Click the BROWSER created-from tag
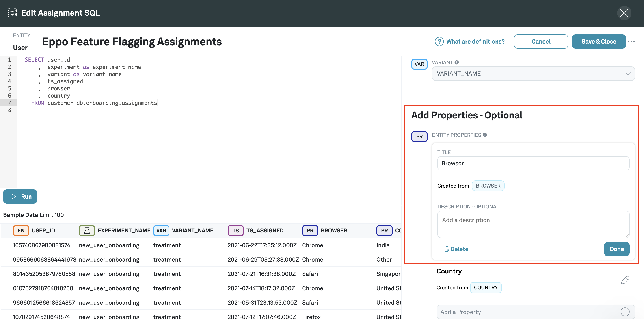644x319 pixels. pyautogui.click(x=488, y=186)
